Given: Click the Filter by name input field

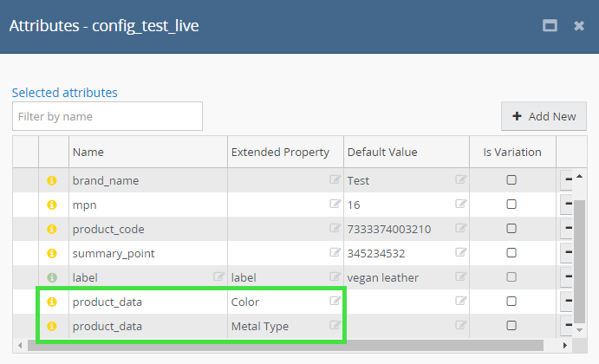Looking at the screenshot, I should click(x=107, y=116).
